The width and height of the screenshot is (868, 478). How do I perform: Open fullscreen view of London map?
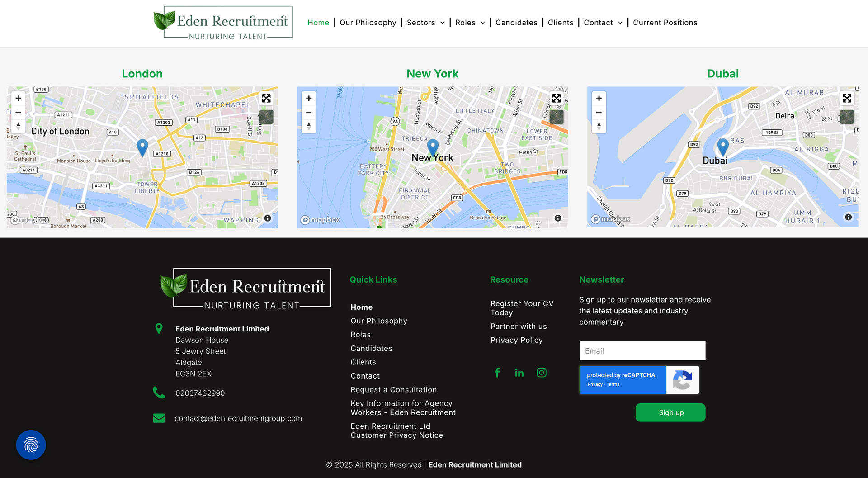tap(266, 99)
